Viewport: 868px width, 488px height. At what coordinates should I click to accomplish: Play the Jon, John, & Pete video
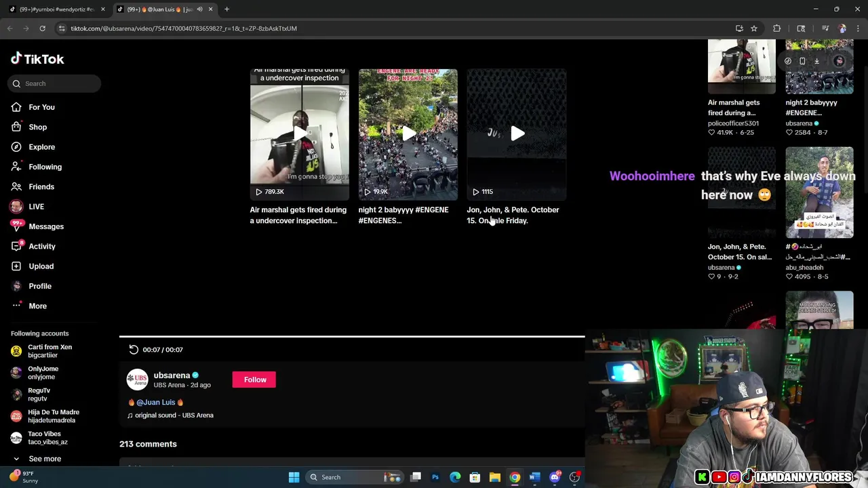(x=516, y=134)
